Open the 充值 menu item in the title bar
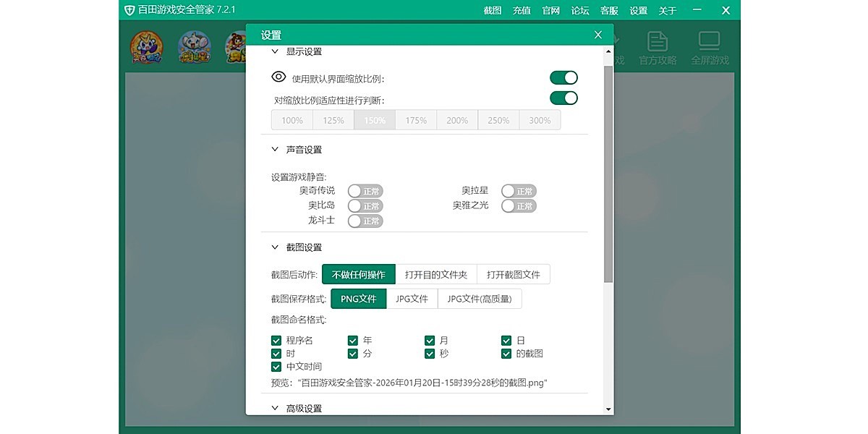Screen dimensions: 868x434 click(x=522, y=10)
